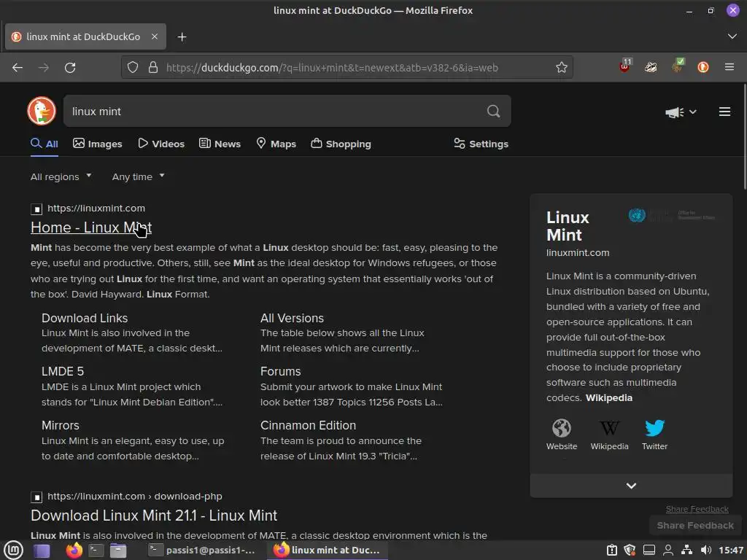Open Home - Linux Mint result
Image resolution: width=747 pixels, height=560 pixels.
[x=91, y=227]
